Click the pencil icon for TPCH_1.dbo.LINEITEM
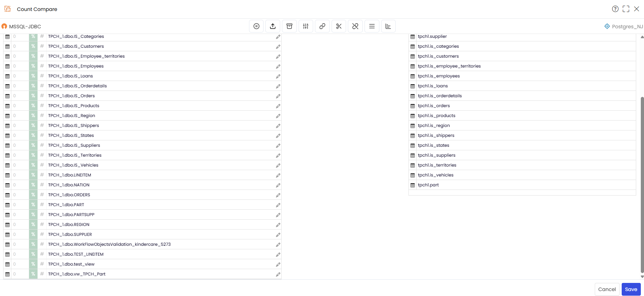This screenshot has width=644, height=296. pos(278,175)
